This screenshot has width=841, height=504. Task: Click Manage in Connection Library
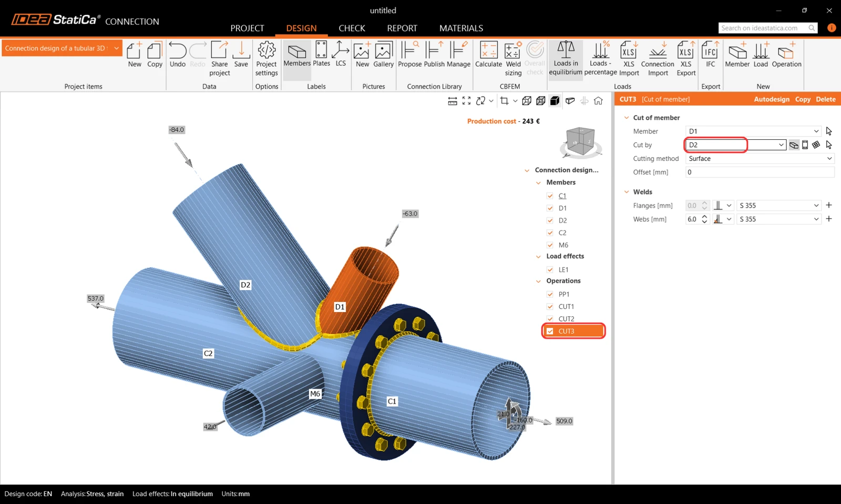458,55
